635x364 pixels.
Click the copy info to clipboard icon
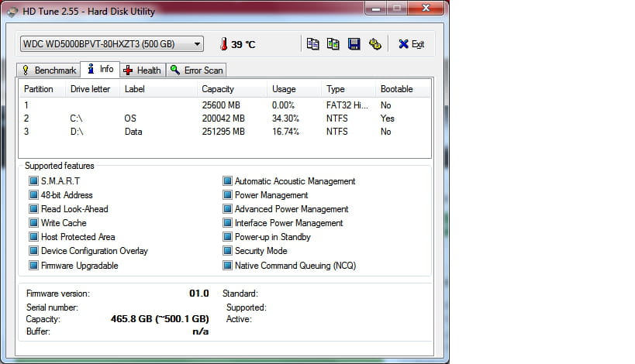tap(312, 43)
